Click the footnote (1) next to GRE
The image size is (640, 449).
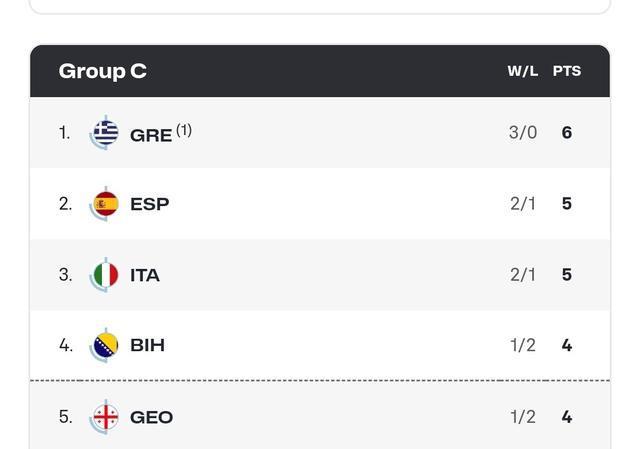tap(184, 130)
